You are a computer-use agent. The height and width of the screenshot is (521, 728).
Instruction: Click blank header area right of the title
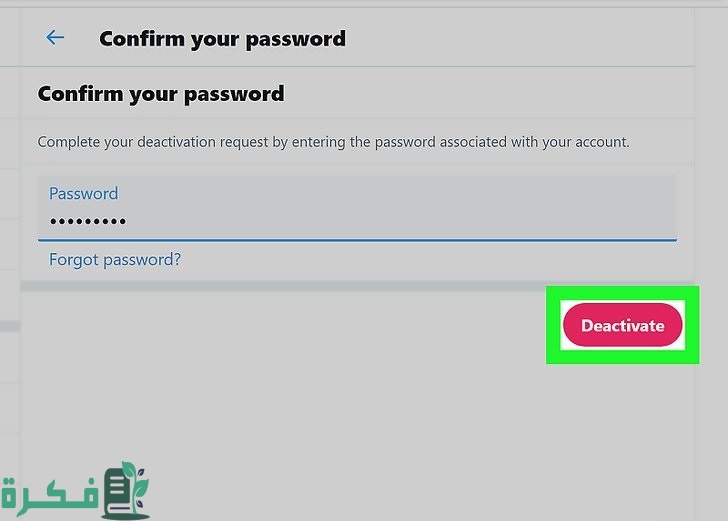click(520, 39)
